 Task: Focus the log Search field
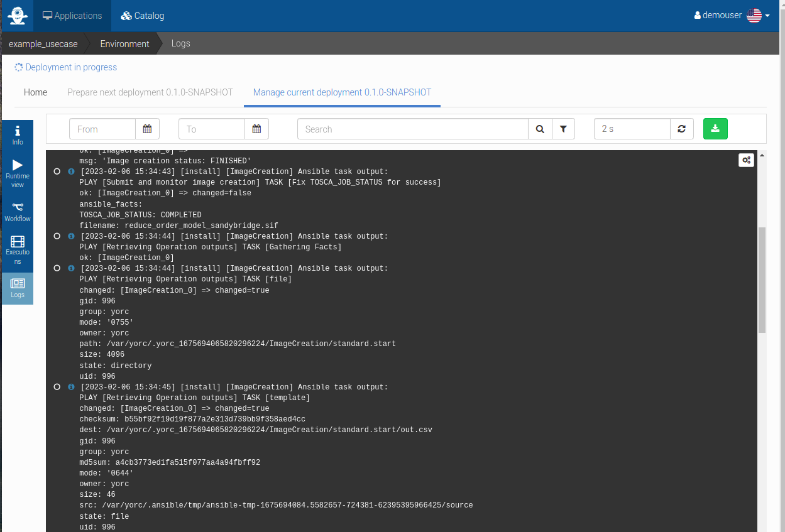pyautogui.click(x=413, y=129)
